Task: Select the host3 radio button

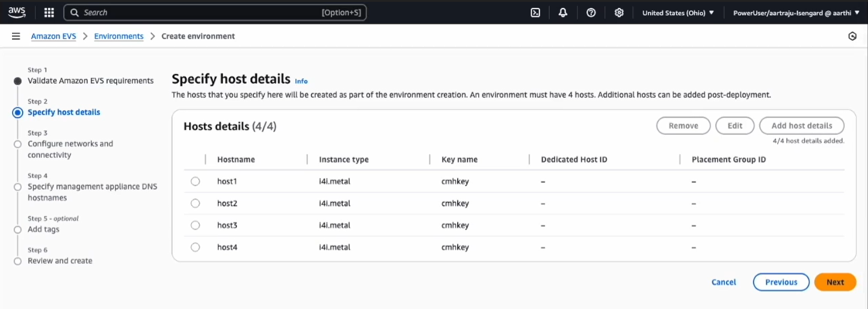Action: [x=195, y=225]
